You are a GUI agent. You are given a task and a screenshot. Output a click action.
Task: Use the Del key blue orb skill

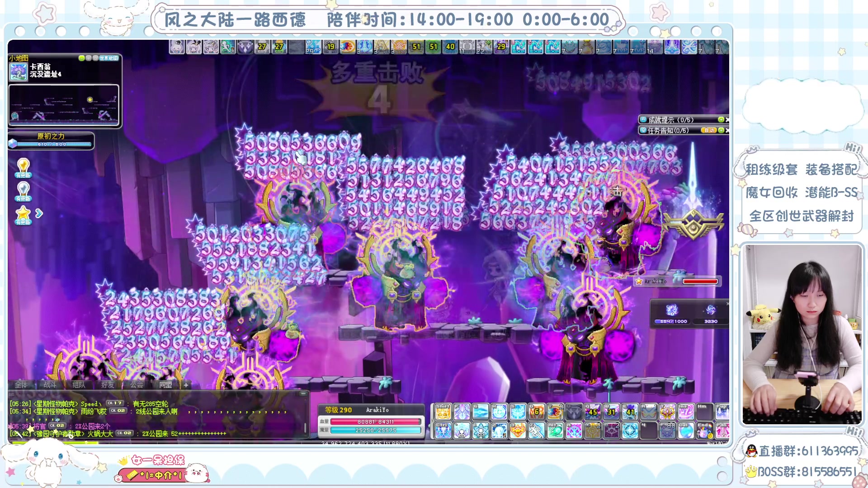(686, 431)
